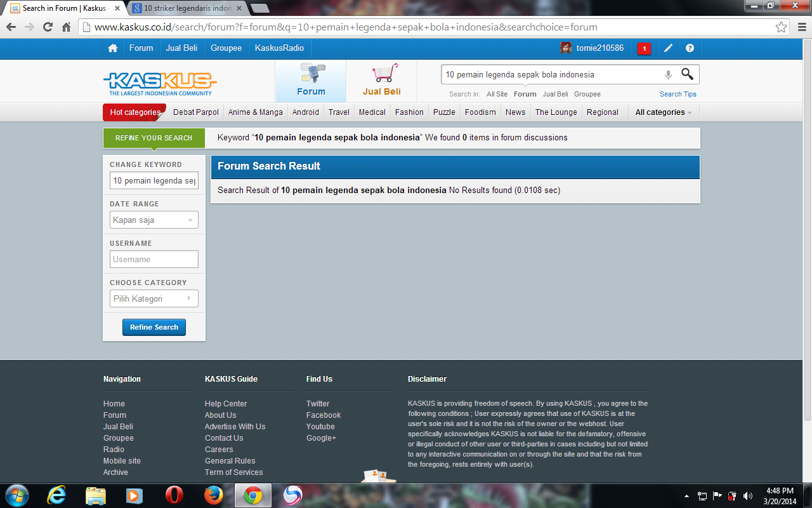Open Date Range 'Kapan saja' dropdown
This screenshot has height=508, width=812.
154,220
